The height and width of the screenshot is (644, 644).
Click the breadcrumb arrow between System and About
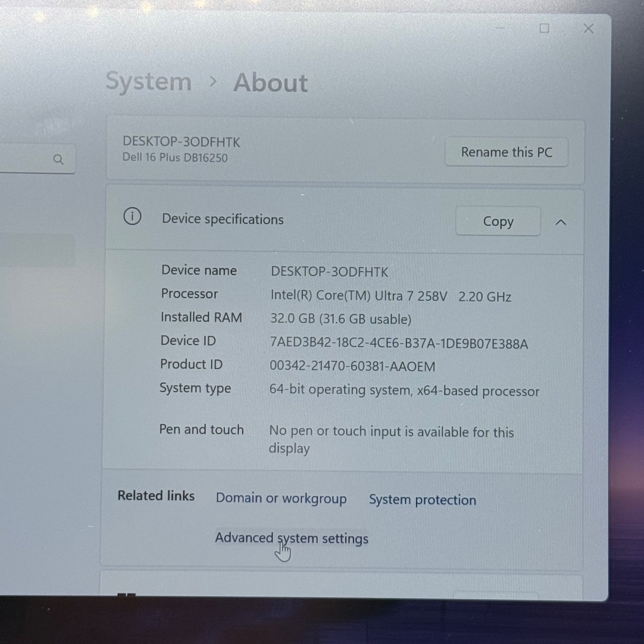[x=213, y=82]
